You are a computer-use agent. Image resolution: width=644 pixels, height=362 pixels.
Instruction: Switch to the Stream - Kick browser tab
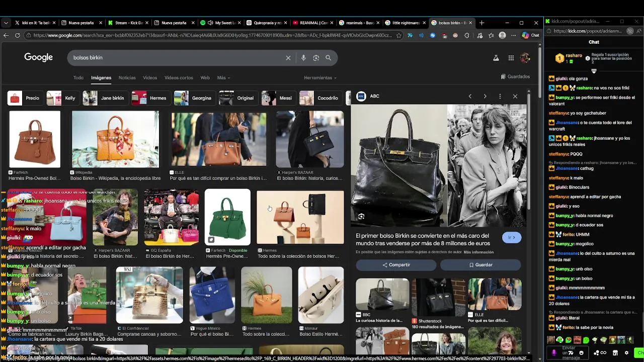pyautogui.click(x=127, y=23)
